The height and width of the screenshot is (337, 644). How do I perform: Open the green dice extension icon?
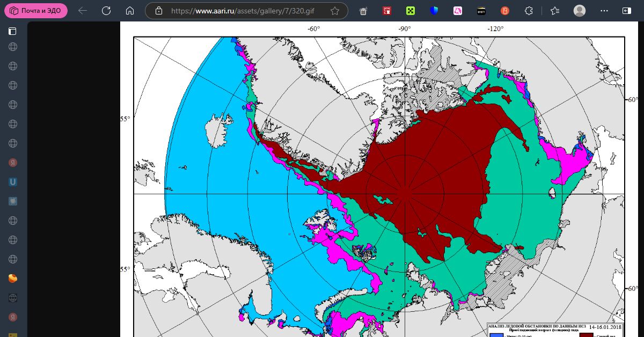[x=411, y=11]
